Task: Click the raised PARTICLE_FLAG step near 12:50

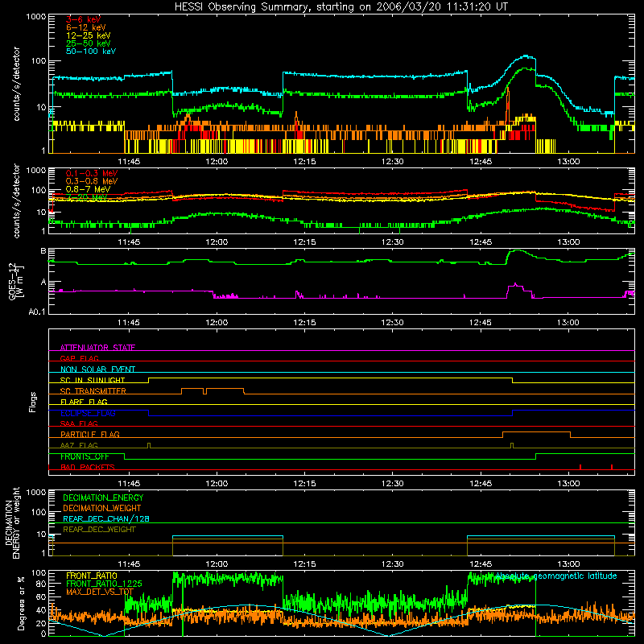Action: (x=536, y=432)
